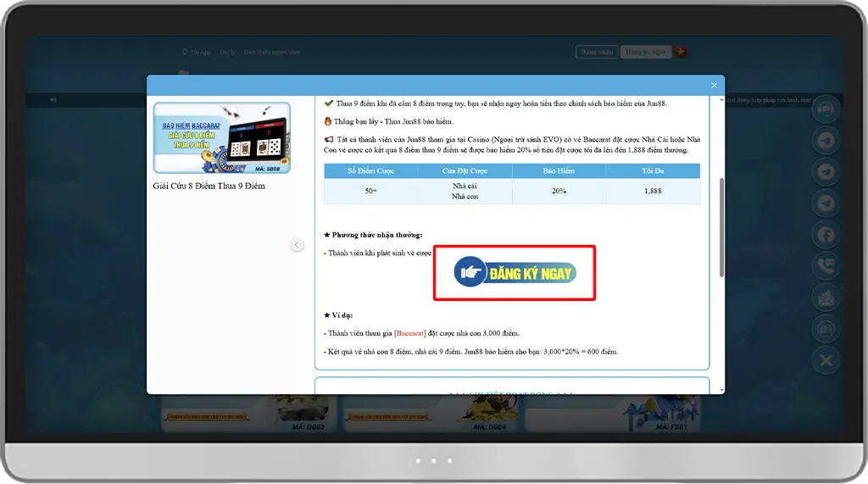Screen dimensions: 868x484
Task: Click the Giải Cứu 8 Điểm Thua 9 Điểm title
Action: (x=209, y=186)
